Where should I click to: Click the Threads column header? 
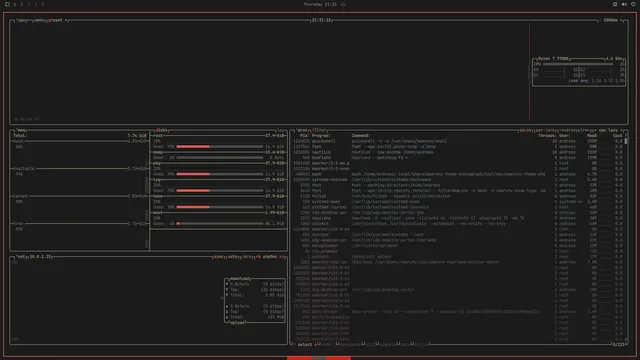(x=547, y=136)
